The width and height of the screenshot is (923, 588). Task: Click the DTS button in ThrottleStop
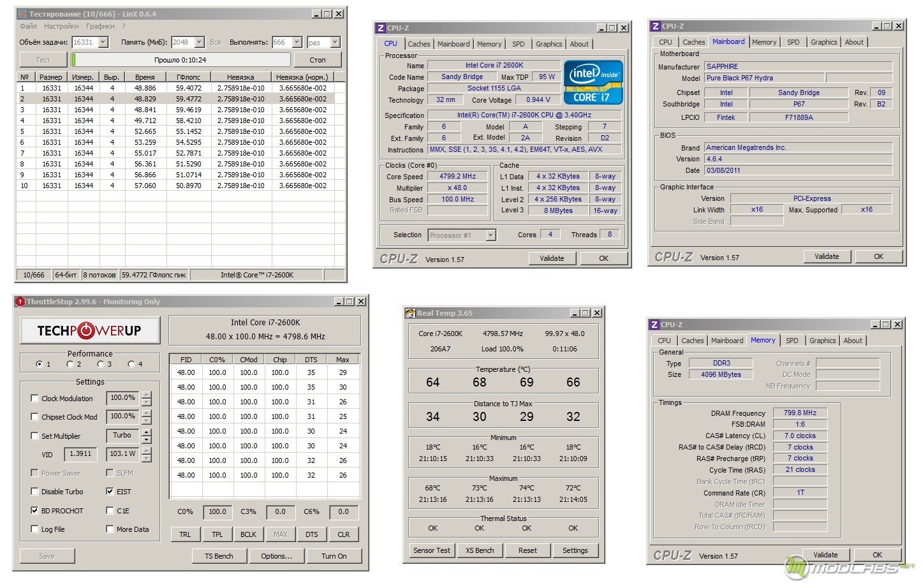pyautogui.click(x=312, y=534)
